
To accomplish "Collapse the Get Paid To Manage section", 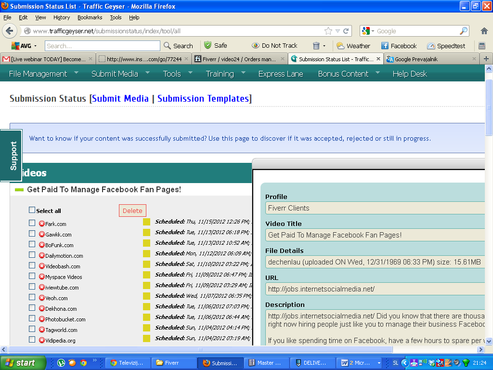I will [19, 190].
